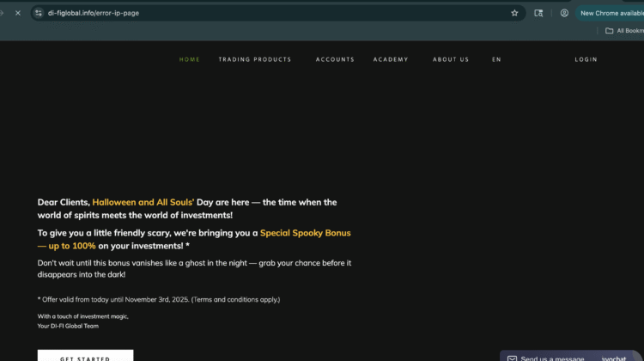This screenshot has height=361, width=644.
Task: Stop loading the page with the X icon
Action: pos(18,13)
